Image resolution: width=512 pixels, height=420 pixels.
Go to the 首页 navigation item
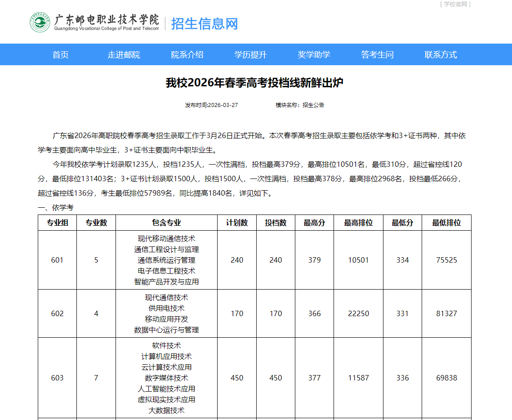61,54
